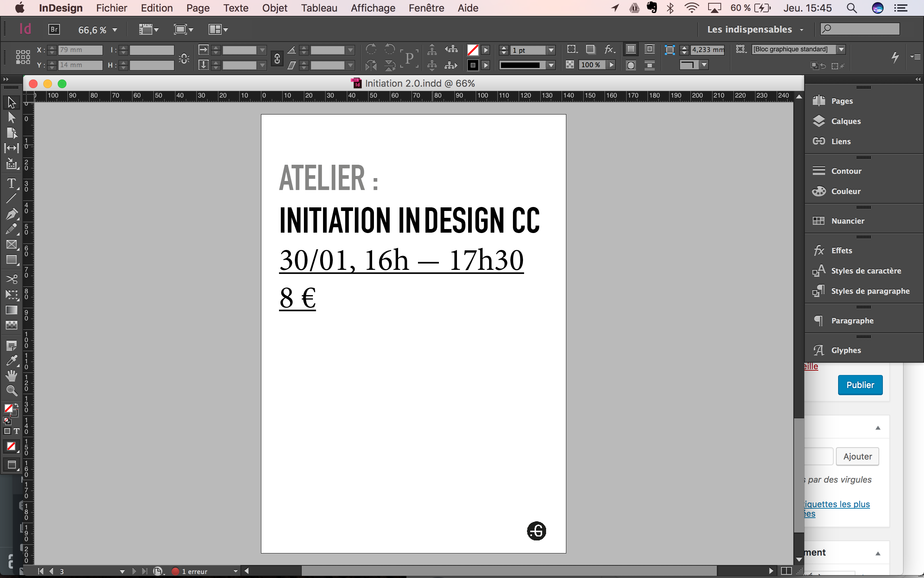
Task: Click the reference point locator grid
Action: [x=23, y=57]
